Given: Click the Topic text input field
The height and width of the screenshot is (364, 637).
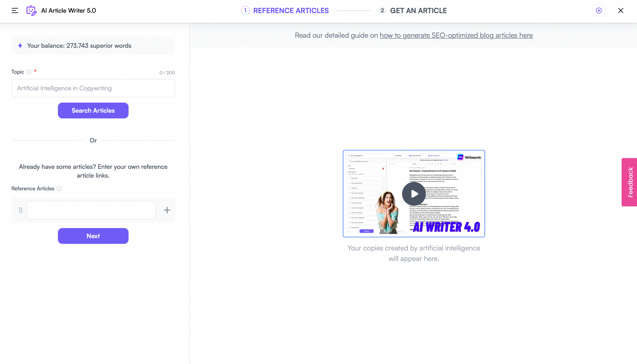Looking at the screenshot, I should [93, 88].
